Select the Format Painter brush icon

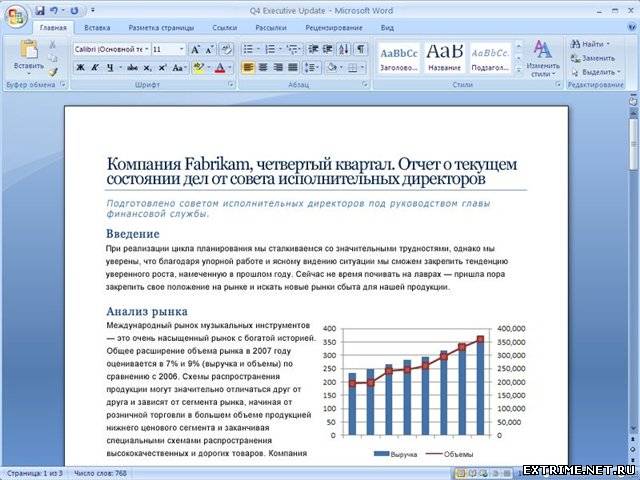(52, 72)
